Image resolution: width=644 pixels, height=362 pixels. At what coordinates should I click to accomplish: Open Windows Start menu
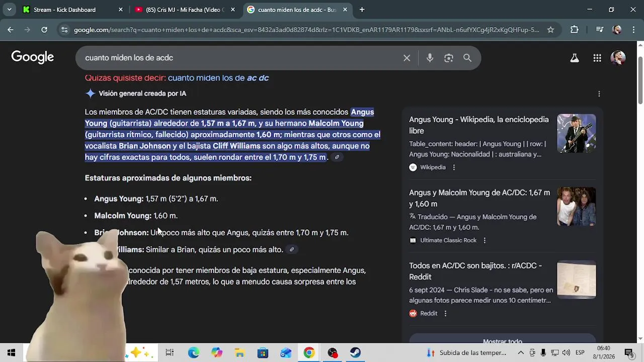pos(11,352)
